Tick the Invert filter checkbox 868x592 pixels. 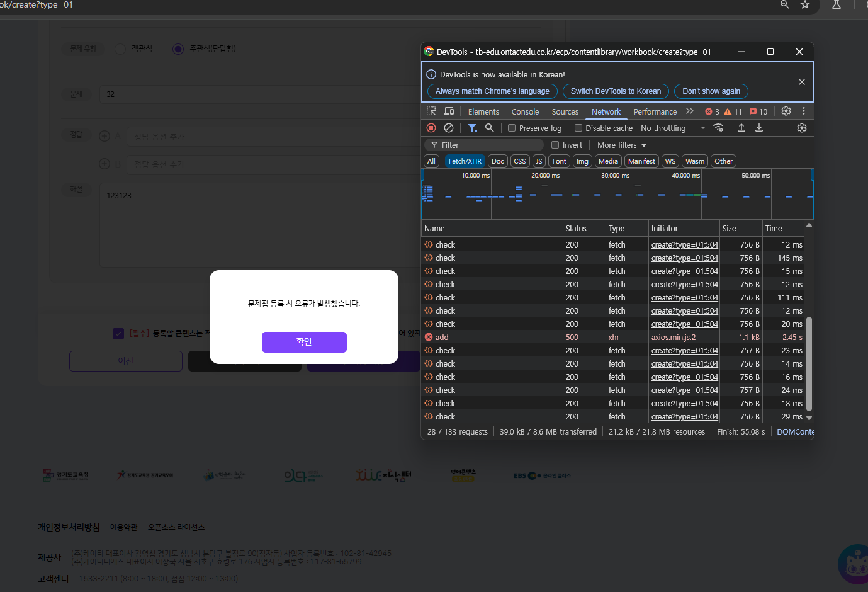point(555,145)
